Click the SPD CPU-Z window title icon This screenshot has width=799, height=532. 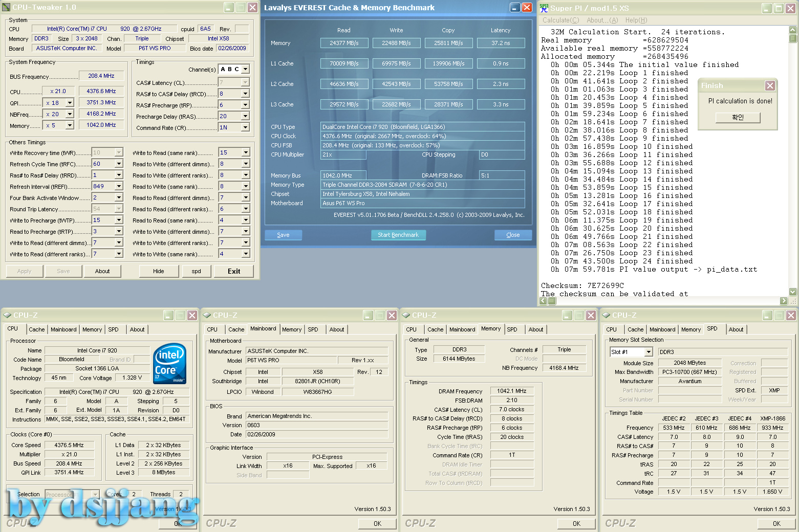click(x=606, y=315)
